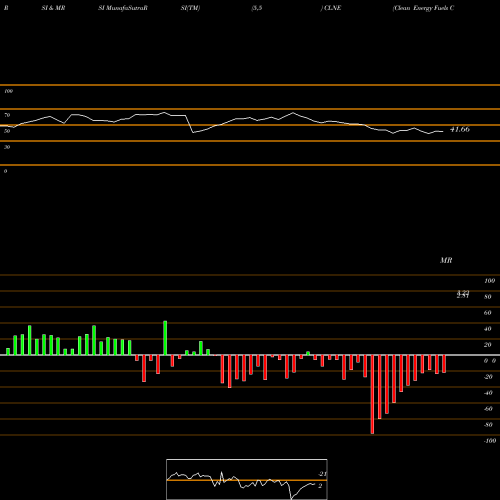Click the MR axis label 80
This screenshot has height=500, width=500.
tap(488, 297)
